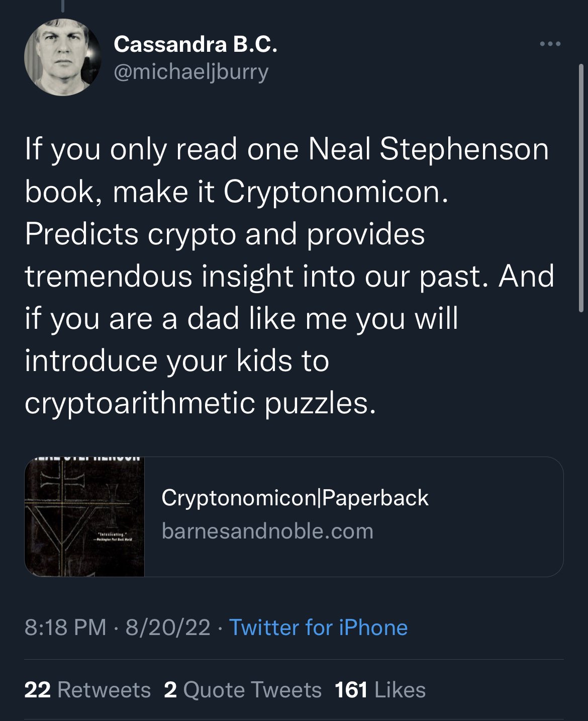Click "Neal Stephenson" in the tweet text

(x=428, y=149)
